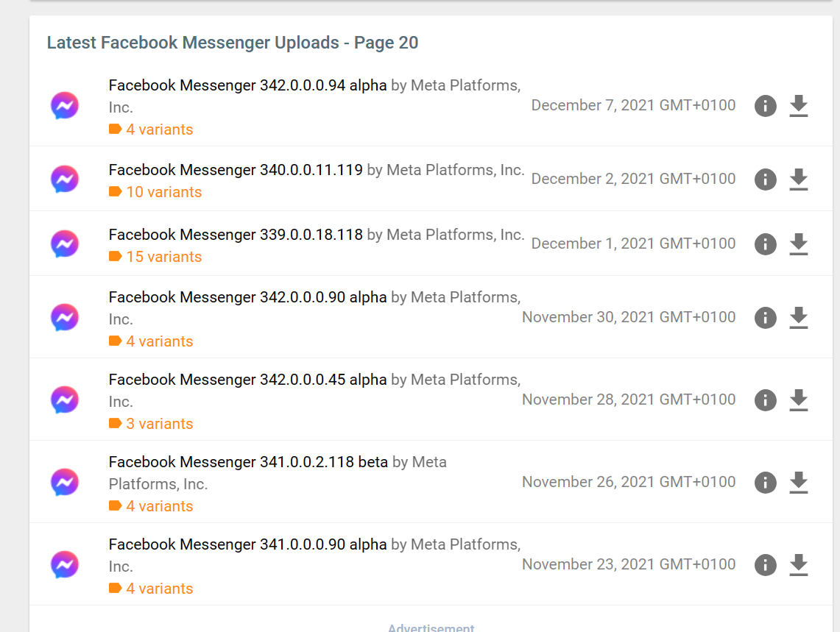Open info for Messenger 341.0.0.2.118 beta
The width and height of the screenshot is (840, 632).
[765, 483]
